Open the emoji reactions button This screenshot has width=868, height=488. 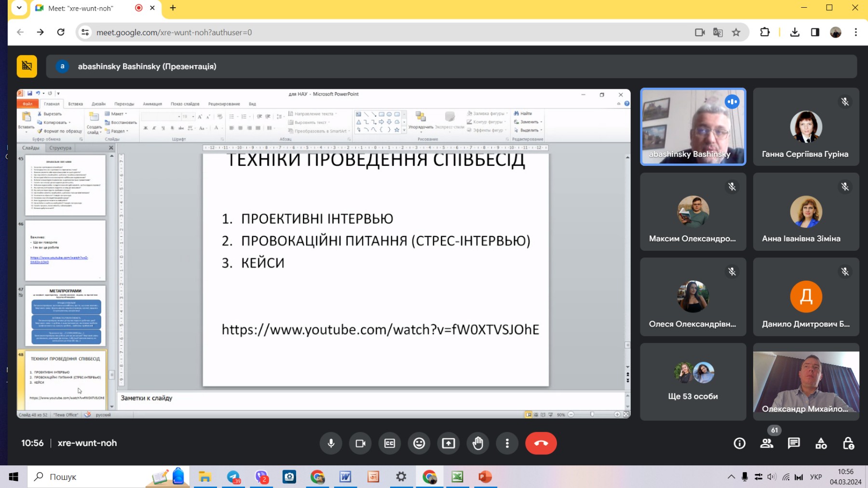tap(419, 443)
